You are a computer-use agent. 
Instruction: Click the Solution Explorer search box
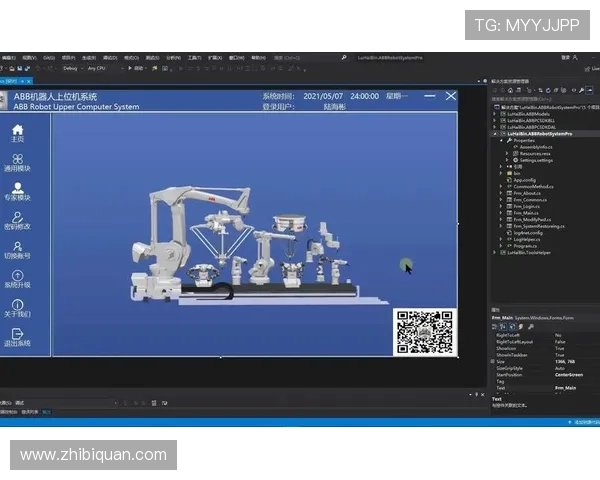pos(543,99)
